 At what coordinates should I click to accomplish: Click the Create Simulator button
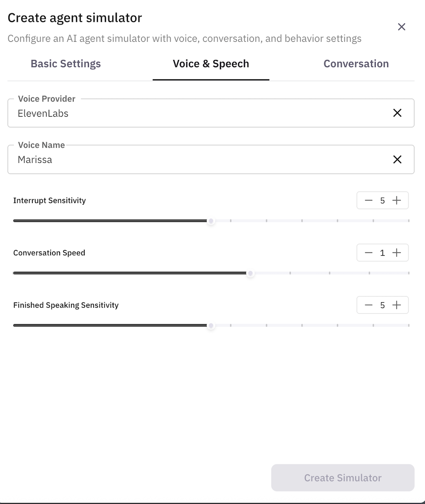tap(343, 478)
